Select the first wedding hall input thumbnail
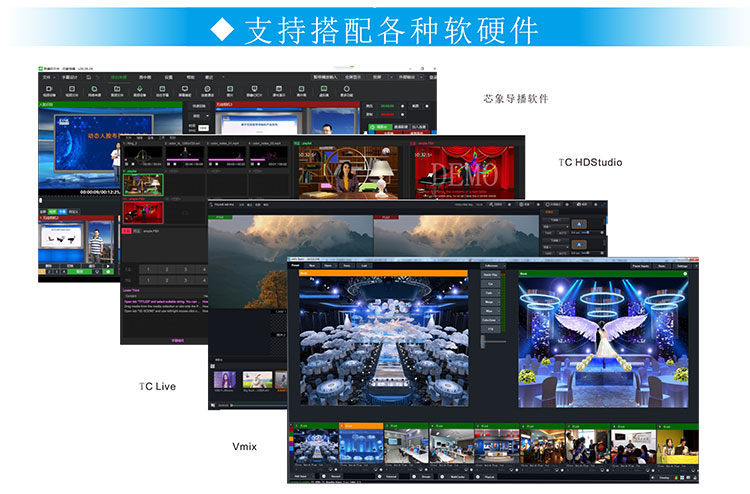 314,447
